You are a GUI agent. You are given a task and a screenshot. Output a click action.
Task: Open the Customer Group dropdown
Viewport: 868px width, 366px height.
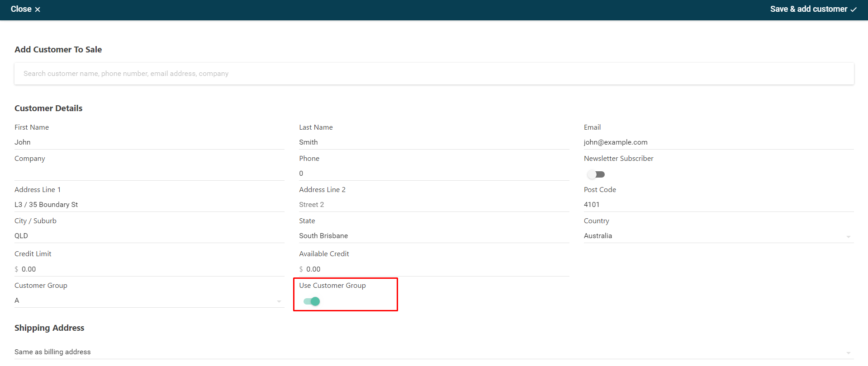[x=149, y=300]
